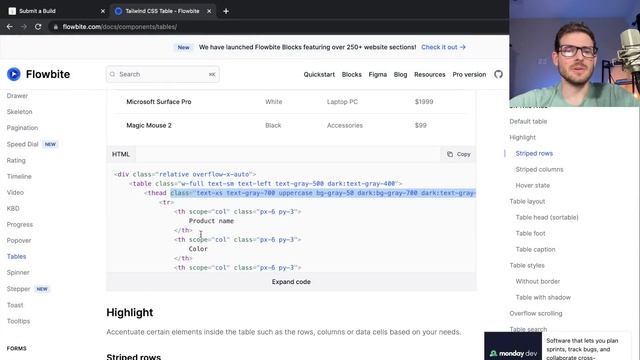Click inside the Search docs field
The image size is (640, 360).
click(x=163, y=74)
